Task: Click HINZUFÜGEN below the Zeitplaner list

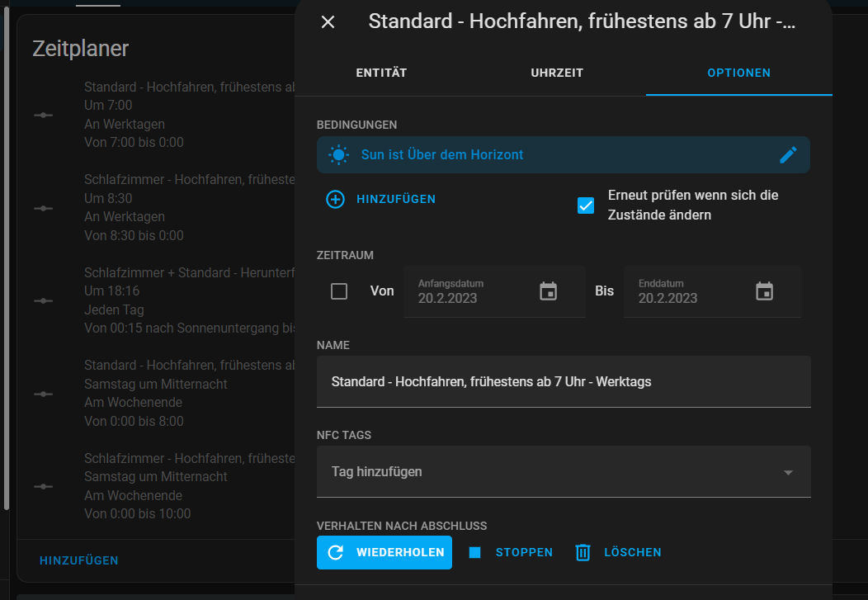Action: pos(78,560)
